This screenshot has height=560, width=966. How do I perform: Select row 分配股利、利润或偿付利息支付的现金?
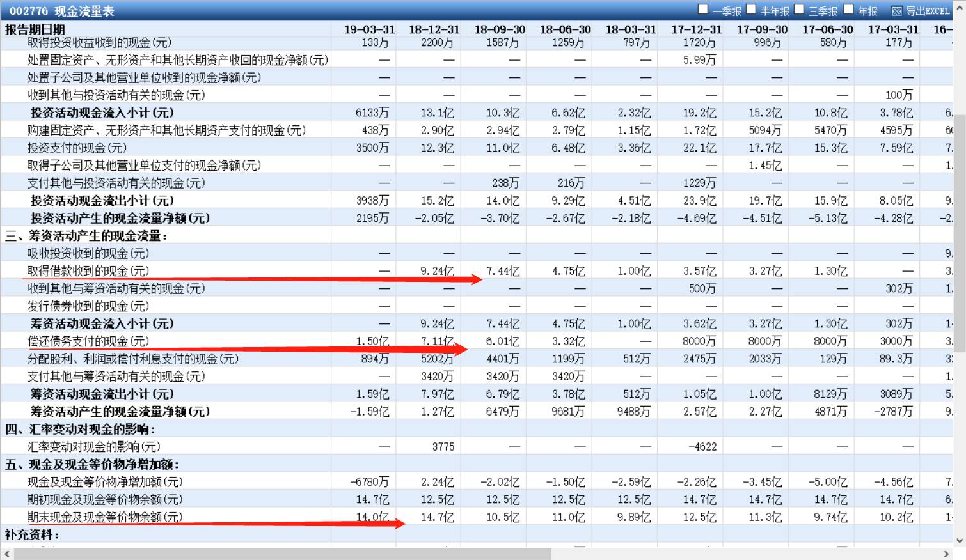tap(477, 359)
